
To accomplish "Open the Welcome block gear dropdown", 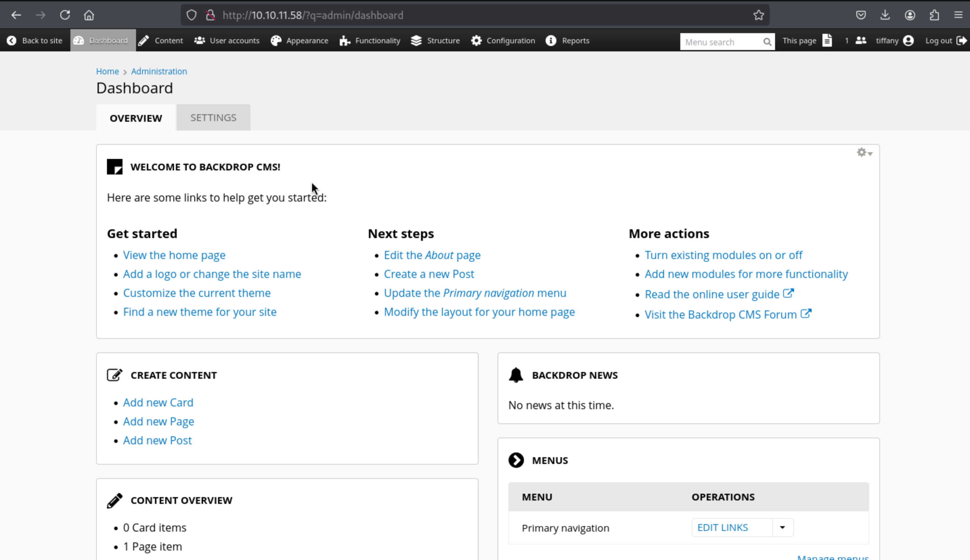I will pyautogui.click(x=864, y=153).
